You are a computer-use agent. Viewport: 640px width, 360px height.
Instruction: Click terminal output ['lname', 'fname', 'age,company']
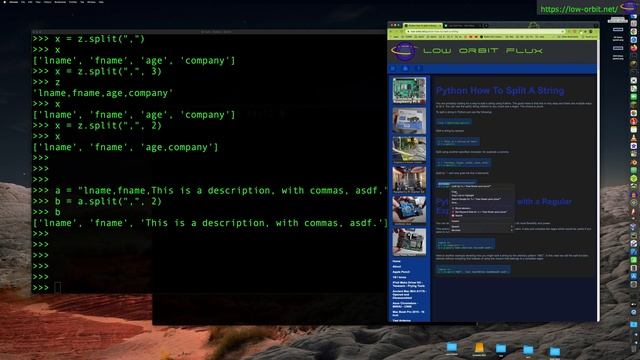point(126,147)
